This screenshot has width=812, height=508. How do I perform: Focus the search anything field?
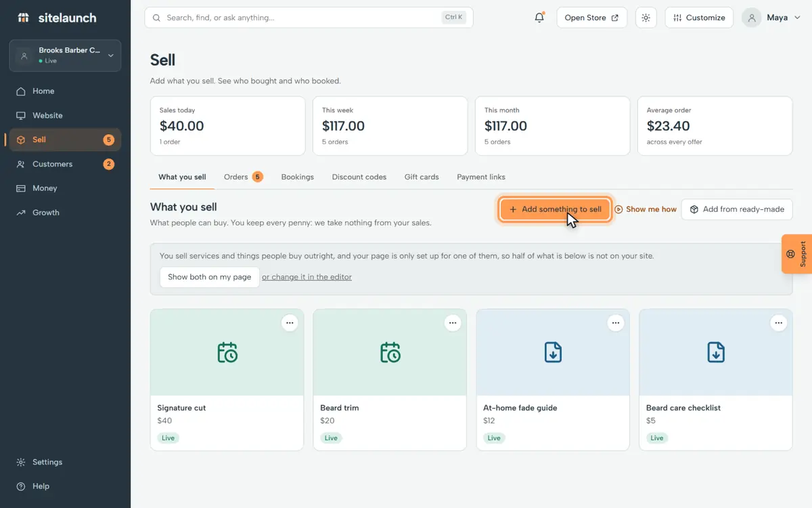309,18
